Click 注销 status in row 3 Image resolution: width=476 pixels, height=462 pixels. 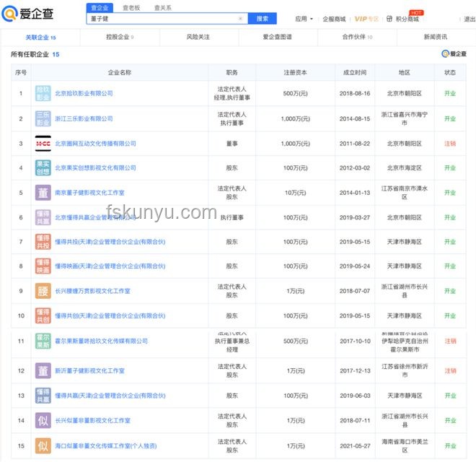pos(450,144)
